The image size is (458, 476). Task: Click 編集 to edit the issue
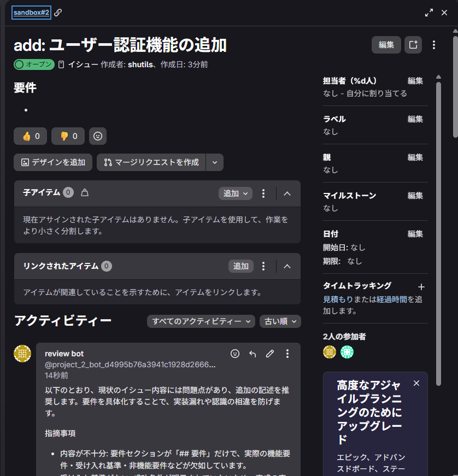pos(386,45)
